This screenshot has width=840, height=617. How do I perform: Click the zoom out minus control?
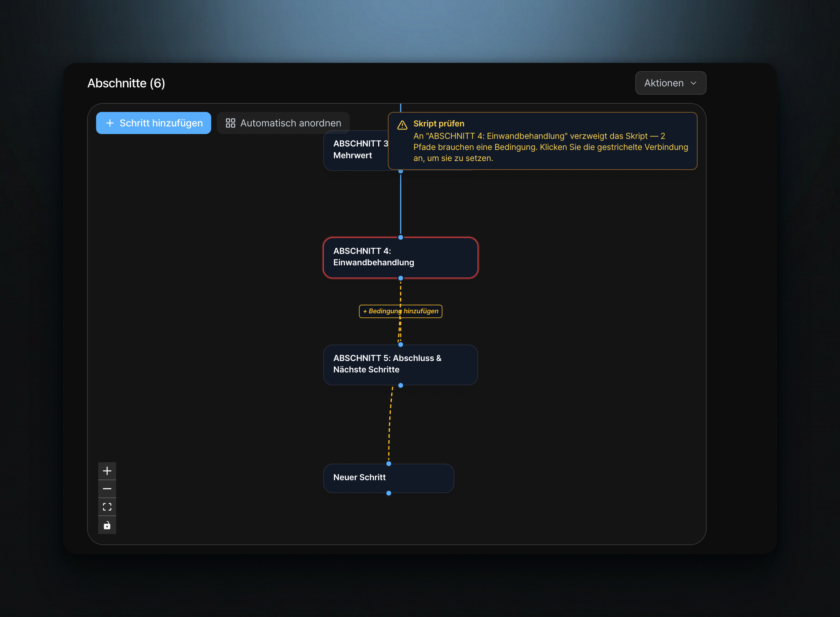(x=107, y=488)
